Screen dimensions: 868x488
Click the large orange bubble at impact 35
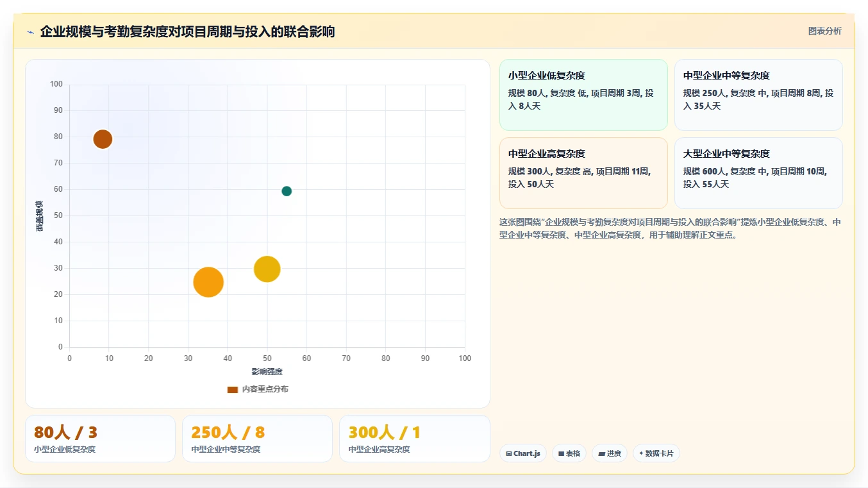click(208, 282)
